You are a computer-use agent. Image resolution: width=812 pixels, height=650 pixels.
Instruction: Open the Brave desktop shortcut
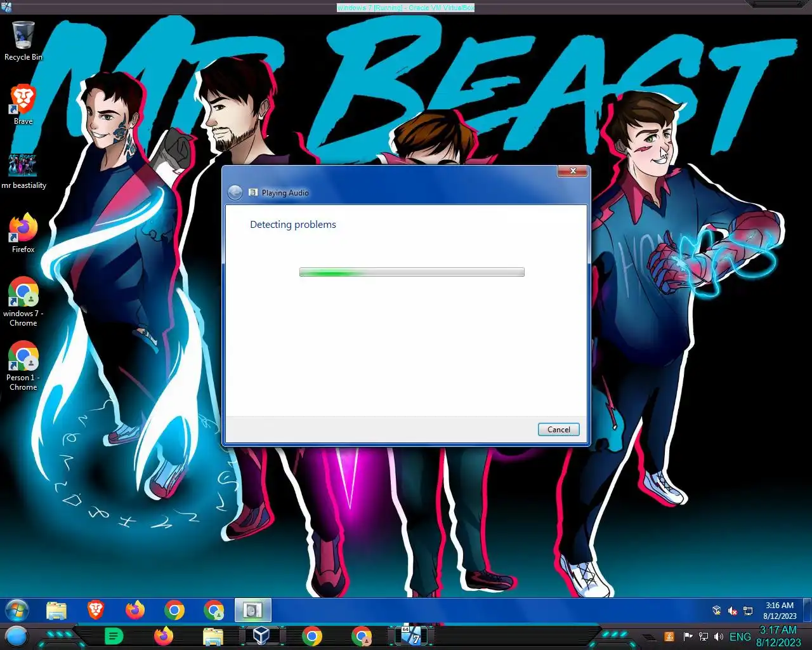pyautogui.click(x=23, y=105)
